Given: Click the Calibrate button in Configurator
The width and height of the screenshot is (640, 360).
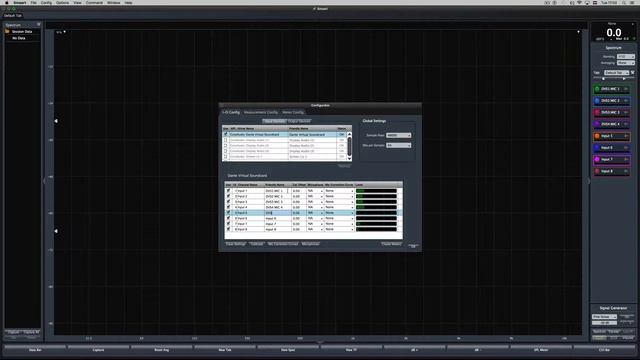Looking at the screenshot, I should [257, 244].
